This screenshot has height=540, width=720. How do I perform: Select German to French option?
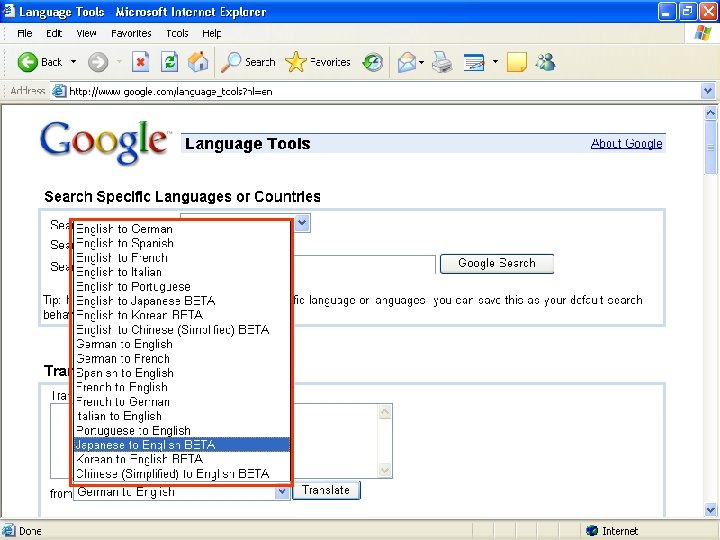pos(182,358)
